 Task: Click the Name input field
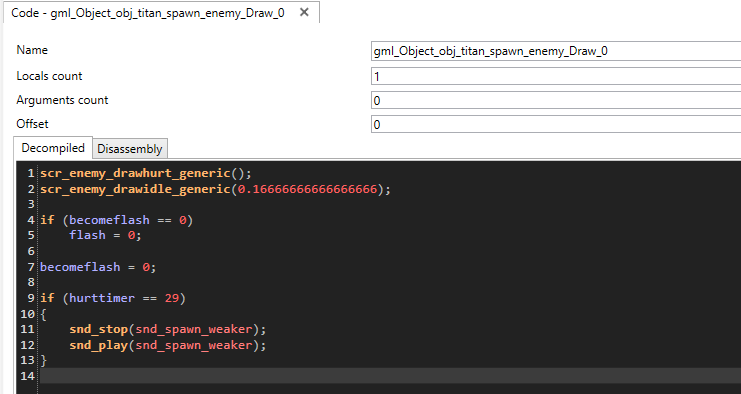(556, 51)
